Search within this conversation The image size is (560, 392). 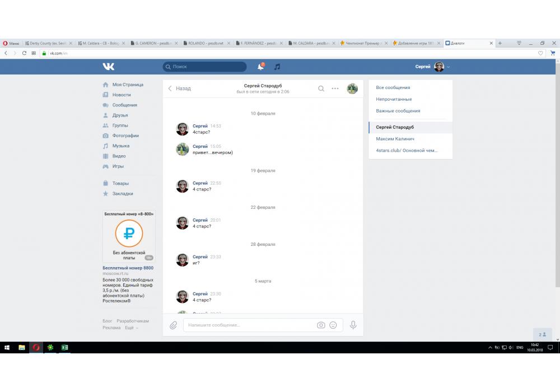tap(321, 88)
